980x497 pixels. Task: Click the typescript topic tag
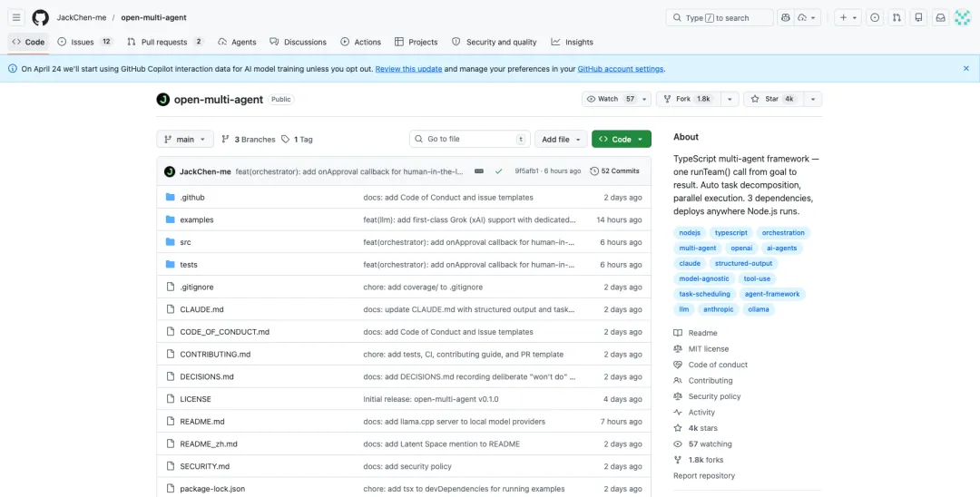pos(731,232)
